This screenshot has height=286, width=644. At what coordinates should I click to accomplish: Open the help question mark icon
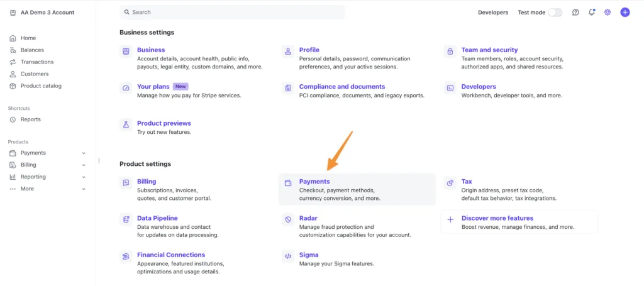(575, 13)
